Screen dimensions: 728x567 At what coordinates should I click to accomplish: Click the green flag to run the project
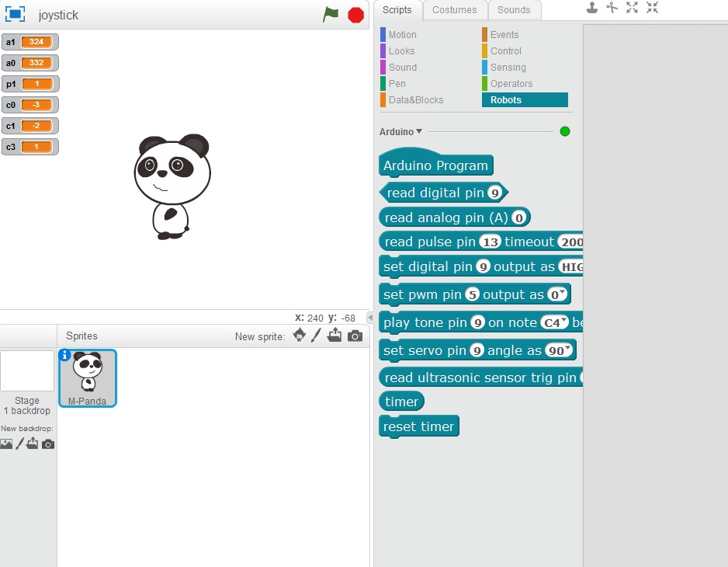[330, 14]
